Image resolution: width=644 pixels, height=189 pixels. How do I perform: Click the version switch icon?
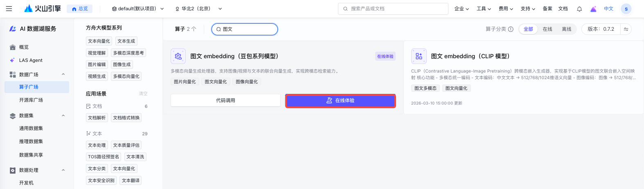pyautogui.click(x=626, y=29)
